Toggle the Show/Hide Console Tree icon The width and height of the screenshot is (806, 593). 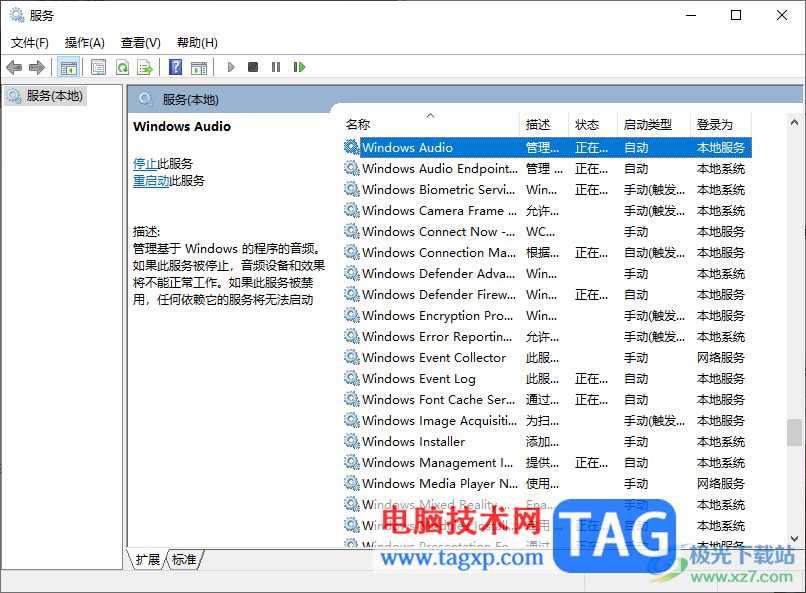click(x=68, y=67)
